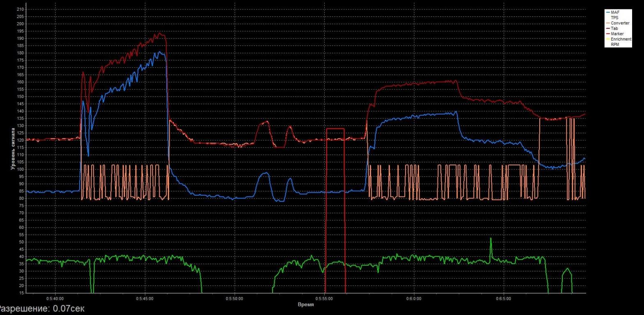Viewport: 644px width, 315px height.
Task: Click the Время axis title
Action: click(306, 305)
